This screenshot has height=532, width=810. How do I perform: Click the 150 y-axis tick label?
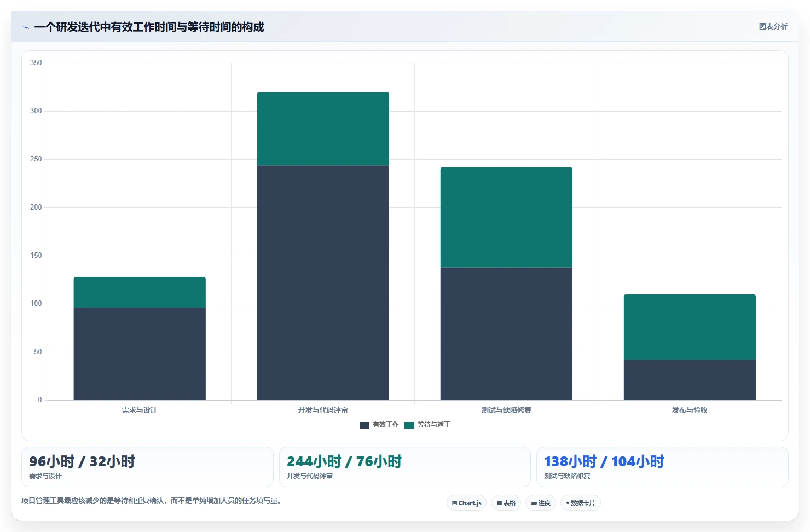pyautogui.click(x=36, y=256)
